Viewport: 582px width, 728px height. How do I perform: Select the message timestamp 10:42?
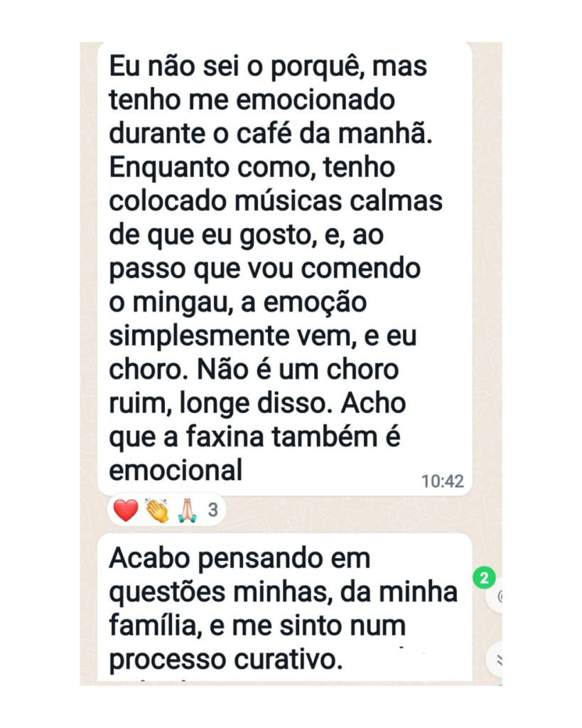point(442,481)
